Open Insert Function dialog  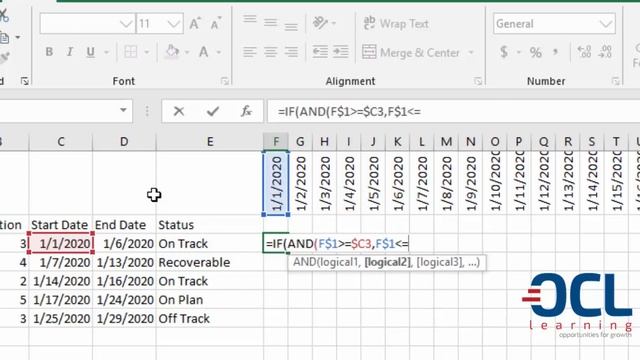pos(246,111)
